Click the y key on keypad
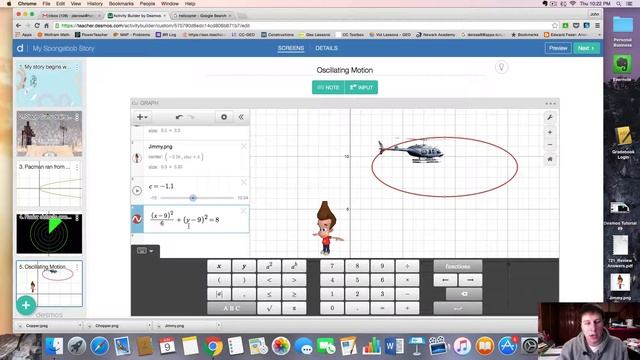The height and width of the screenshot is (360, 640). [x=244, y=266]
